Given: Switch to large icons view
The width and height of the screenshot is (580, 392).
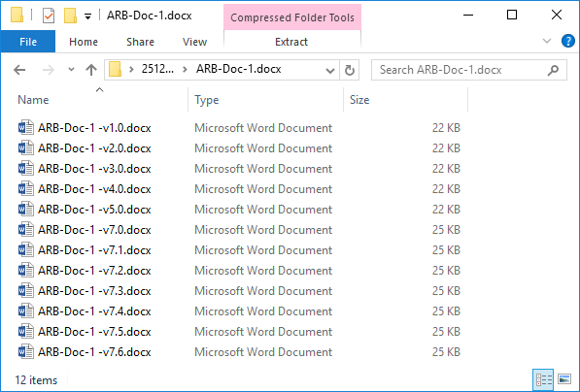Looking at the screenshot, I should click(x=564, y=379).
